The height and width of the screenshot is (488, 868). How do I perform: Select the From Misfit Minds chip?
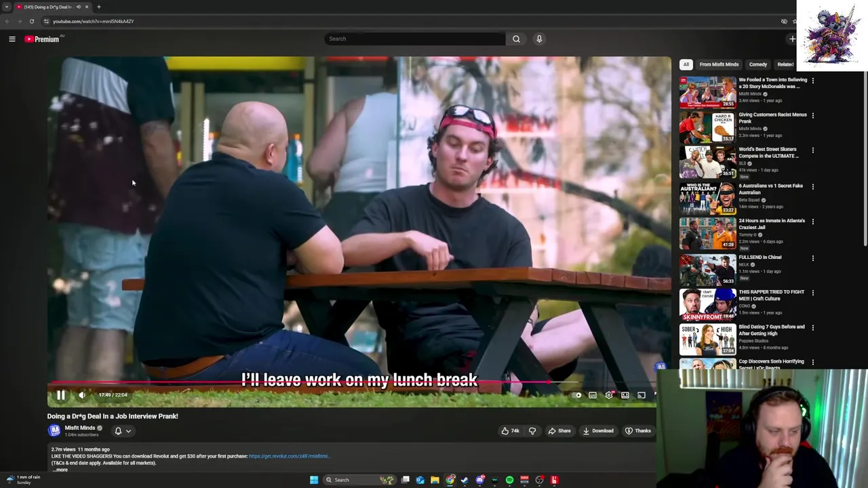point(719,64)
